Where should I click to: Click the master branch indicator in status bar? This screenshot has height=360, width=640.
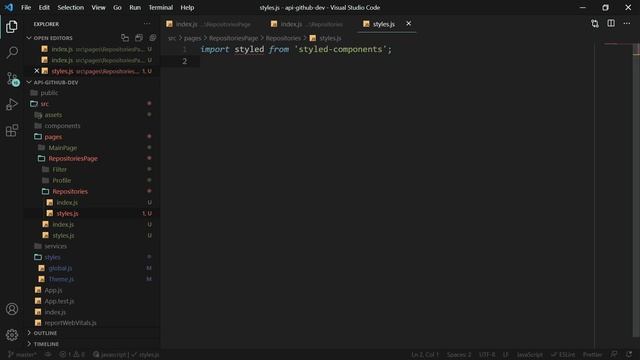[x=22, y=354]
